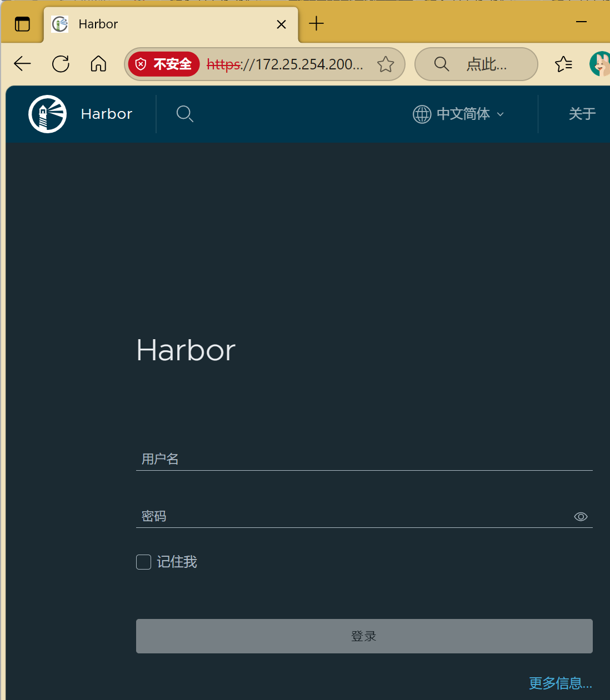610x700 pixels.
Task: Open the Harbor search magnifier
Action: point(184,114)
